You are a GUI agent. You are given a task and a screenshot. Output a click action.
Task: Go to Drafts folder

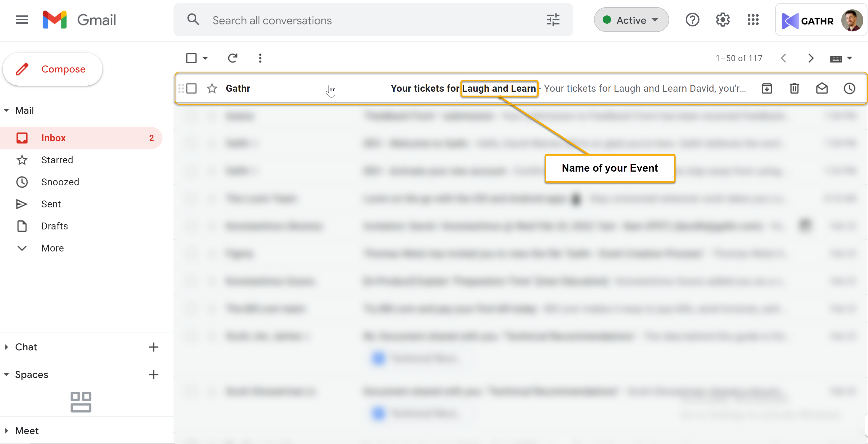54,226
